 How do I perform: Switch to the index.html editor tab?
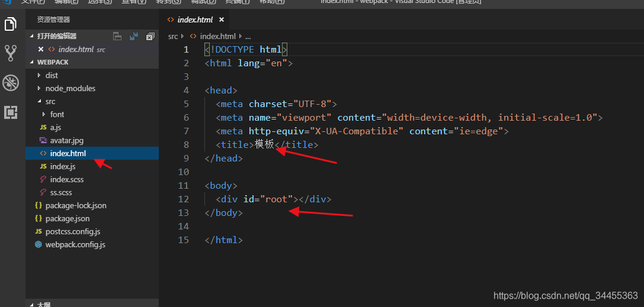[x=195, y=20]
